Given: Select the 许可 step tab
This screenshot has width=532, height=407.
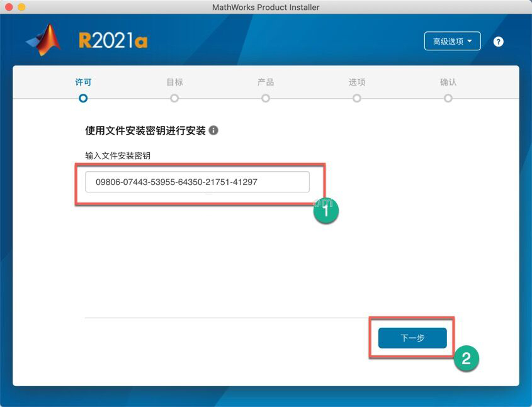Looking at the screenshot, I should pos(83,82).
